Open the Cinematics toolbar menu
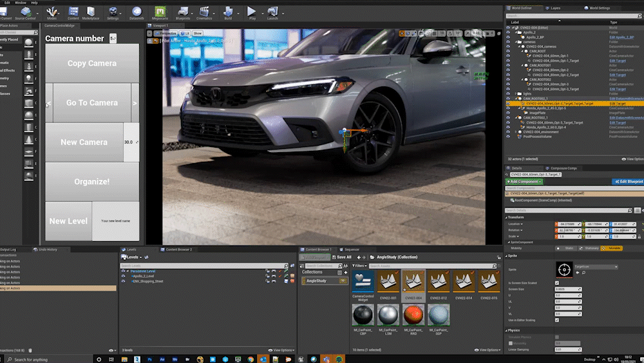Image resolution: width=644 pixels, height=363 pixels. 205,12
